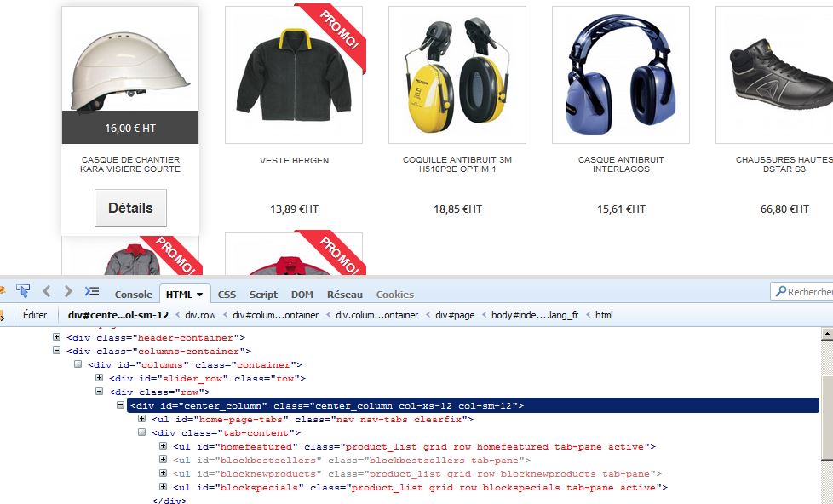Screen dimensions: 833x504
Task: Open the yellow 3M earmuff image
Action: (457, 75)
